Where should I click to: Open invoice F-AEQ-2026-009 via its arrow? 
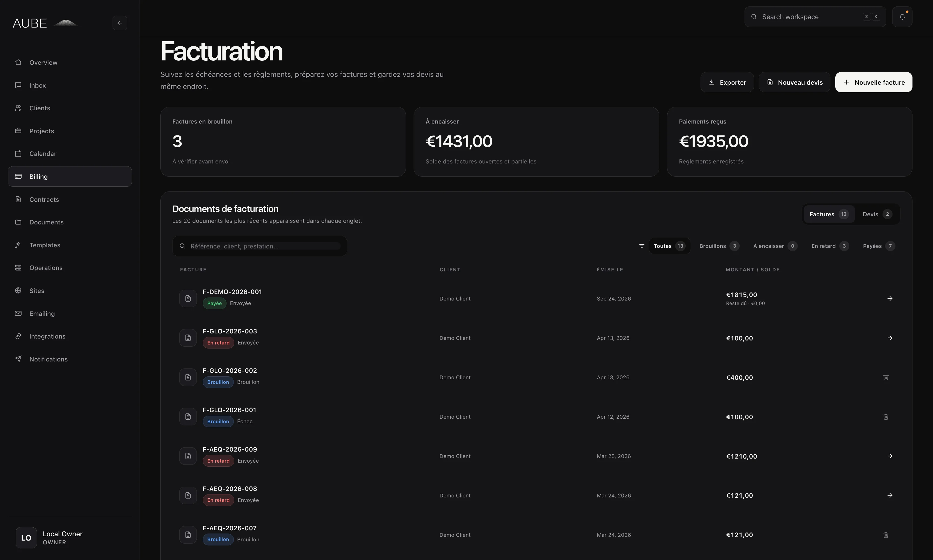pyautogui.click(x=890, y=456)
